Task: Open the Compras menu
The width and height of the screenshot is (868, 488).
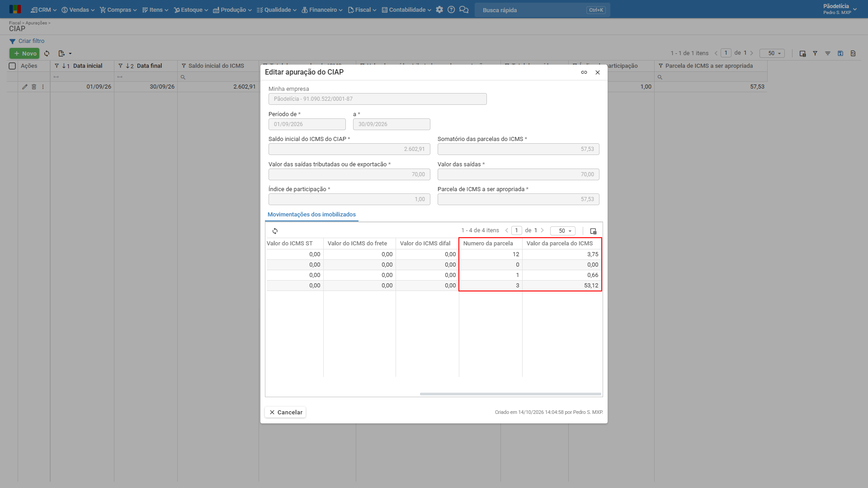Action: [118, 9]
